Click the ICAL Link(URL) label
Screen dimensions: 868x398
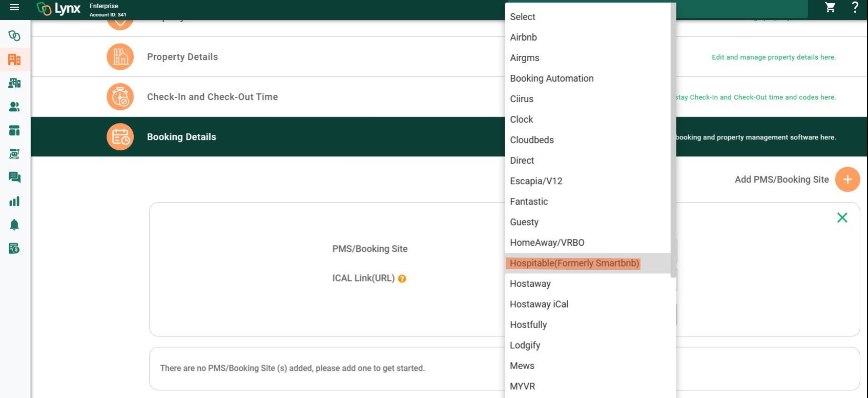363,278
